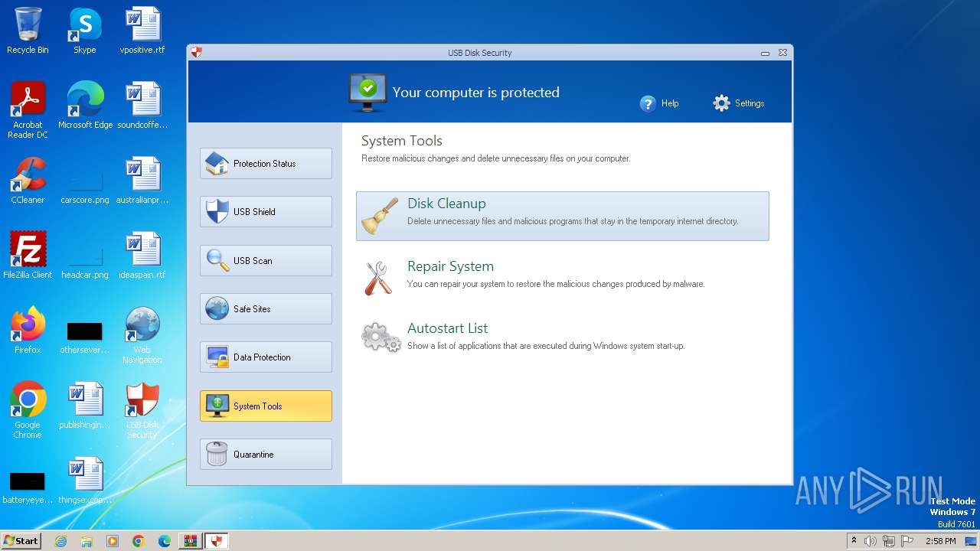Minimize the USB Disk Security window
Screen dimensions: 980x551
pyautogui.click(x=765, y=53)
